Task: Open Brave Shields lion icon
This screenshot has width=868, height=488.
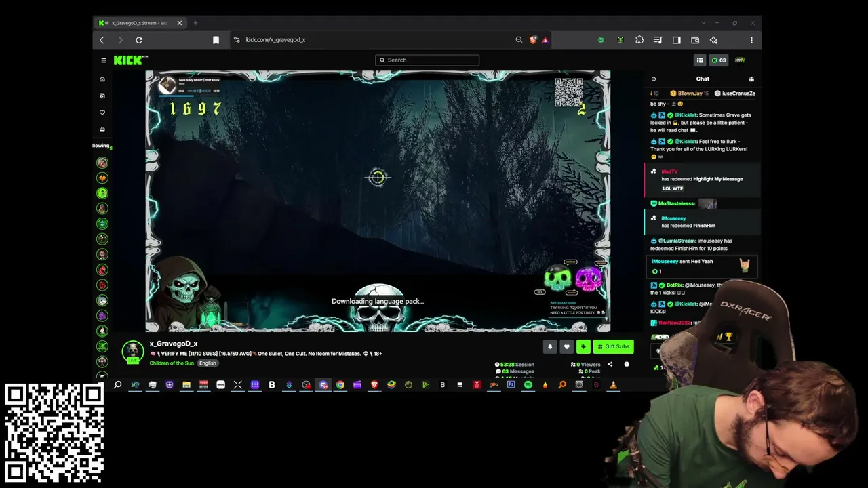Action: [533, 40]
